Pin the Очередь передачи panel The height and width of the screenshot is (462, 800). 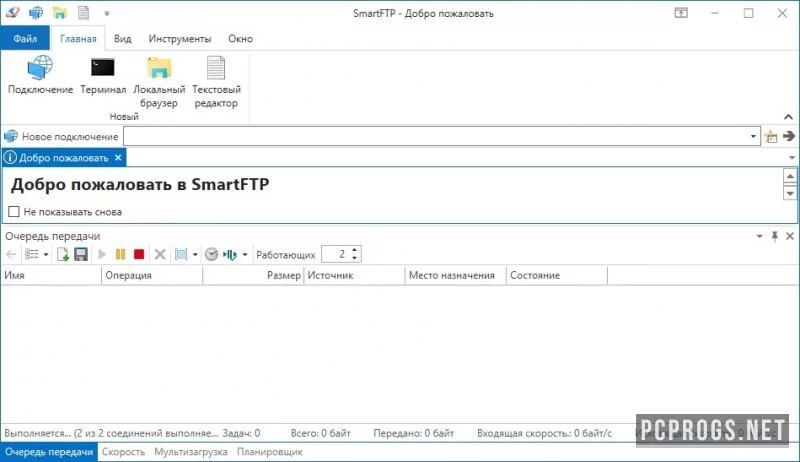774,236
